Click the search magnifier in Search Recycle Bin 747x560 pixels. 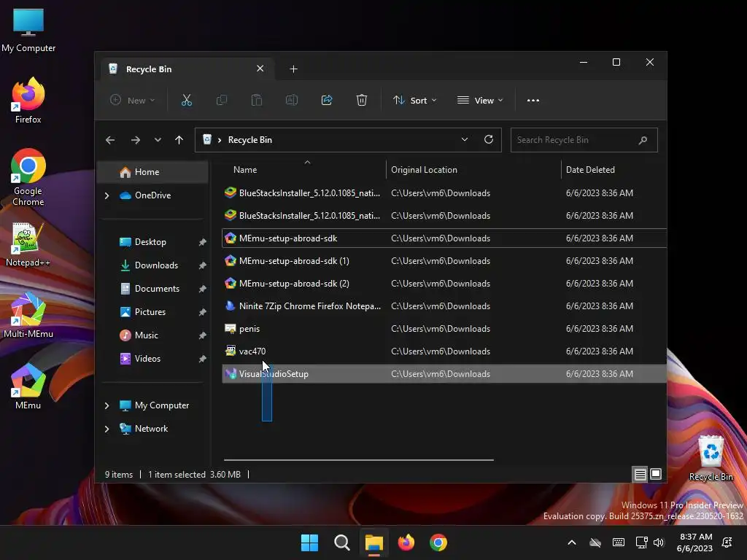643,140
